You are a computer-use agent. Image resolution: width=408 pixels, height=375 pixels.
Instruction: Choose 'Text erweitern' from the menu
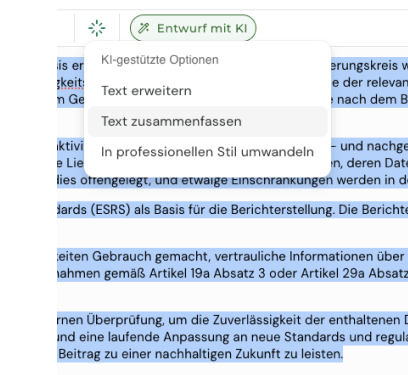207,91
